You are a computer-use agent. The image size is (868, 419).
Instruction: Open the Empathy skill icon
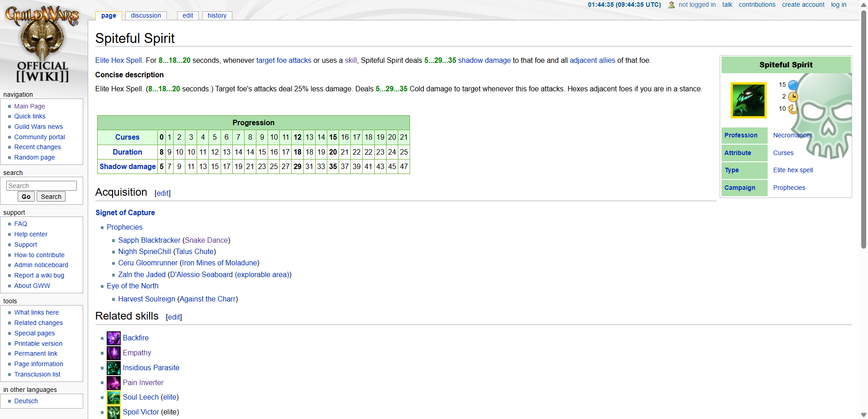point(113,353)
